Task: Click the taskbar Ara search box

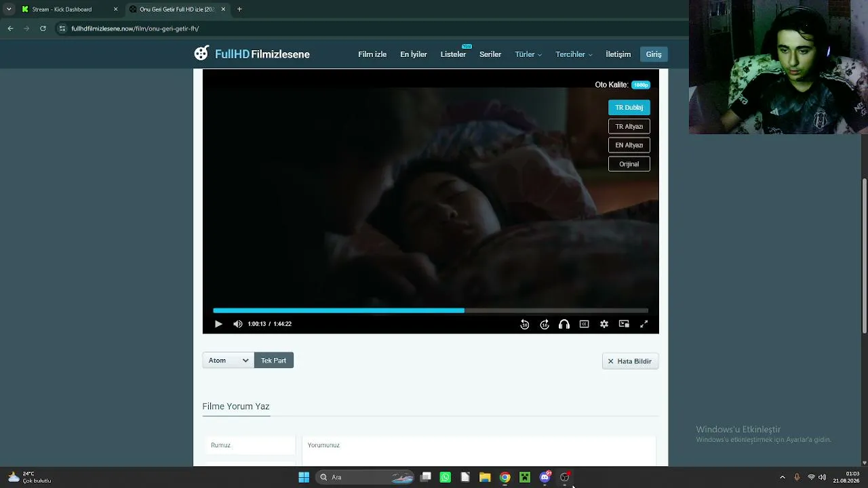Action: (366, 477)
